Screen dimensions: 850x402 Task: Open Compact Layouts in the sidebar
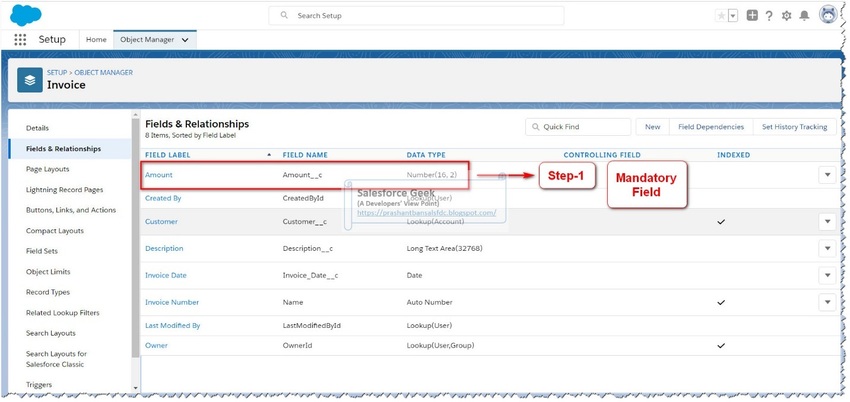[55, 231]
